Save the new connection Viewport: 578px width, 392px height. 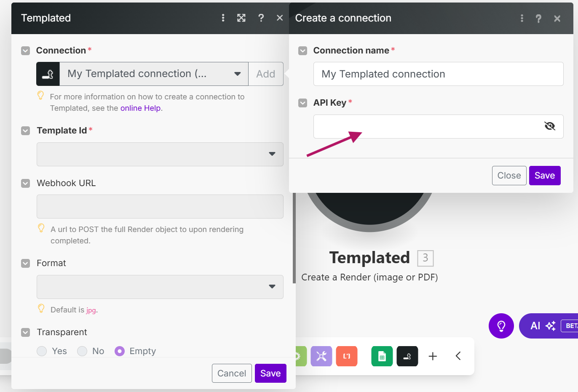point(545,176)
